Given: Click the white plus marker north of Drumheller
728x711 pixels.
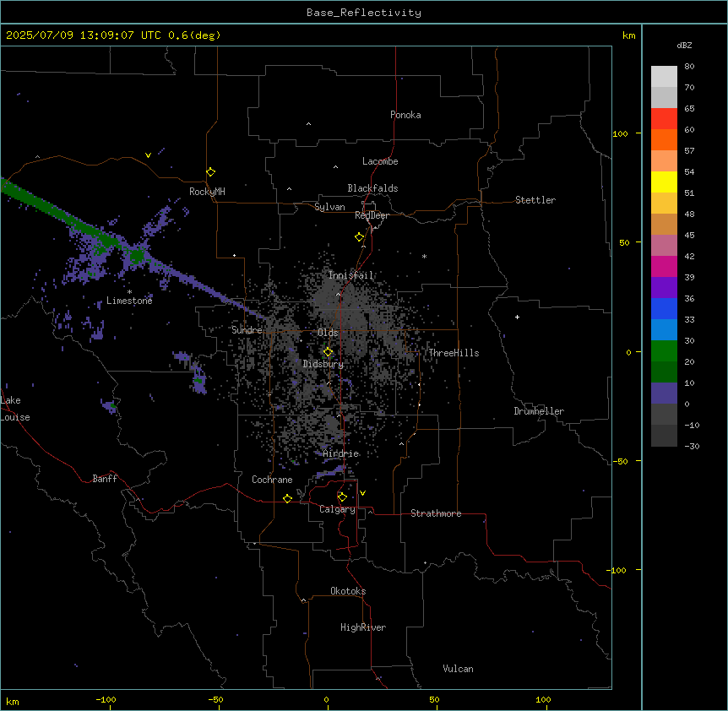Looking at the screenshot, I should [517, 317].
